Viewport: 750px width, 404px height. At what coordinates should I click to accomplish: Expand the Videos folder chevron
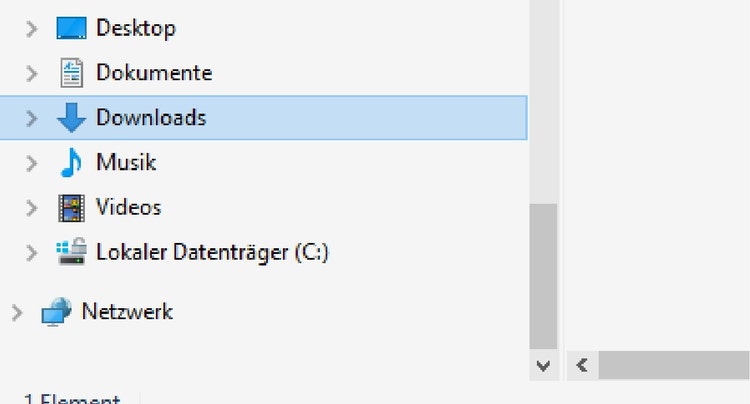pyautogui.click(x=31, y=208)
